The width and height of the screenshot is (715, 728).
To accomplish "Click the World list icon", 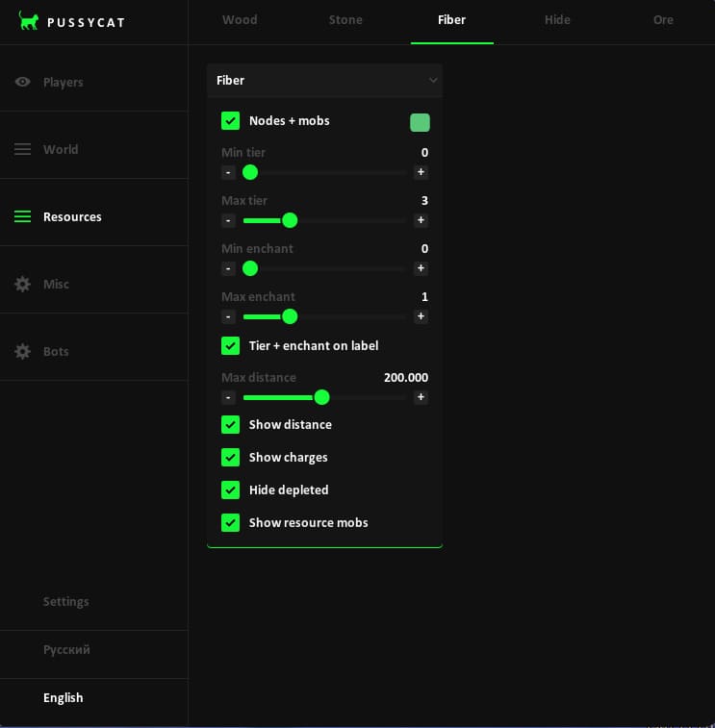I will 22,149.
